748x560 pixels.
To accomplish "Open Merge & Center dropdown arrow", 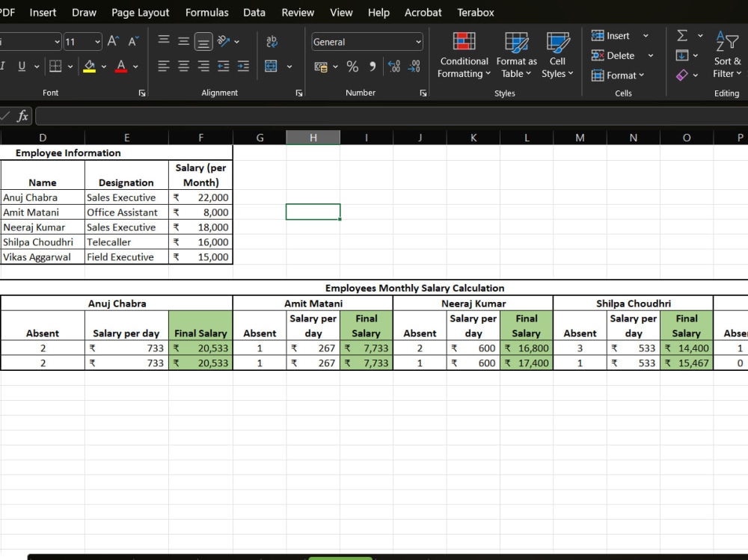I will point(289,67).
